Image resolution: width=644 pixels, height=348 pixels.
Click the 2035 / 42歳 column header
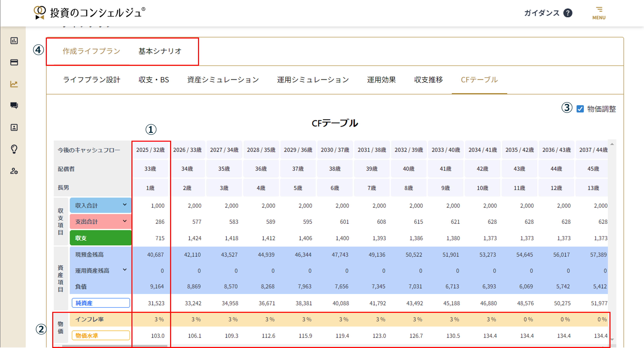click(519, 150)
